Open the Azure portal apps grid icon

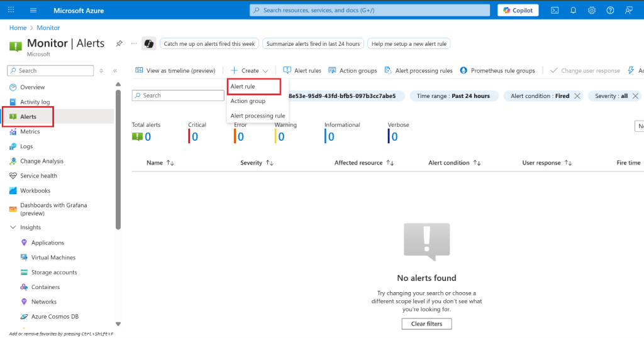[11, 10]
